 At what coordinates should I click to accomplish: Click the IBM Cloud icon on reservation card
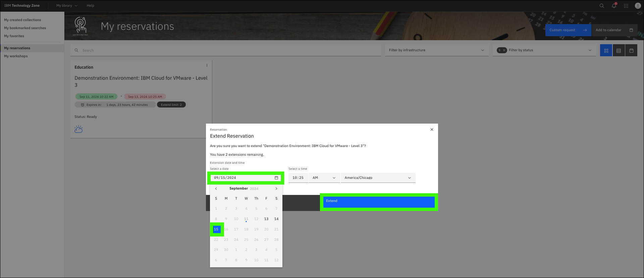[x=78, y=129]
